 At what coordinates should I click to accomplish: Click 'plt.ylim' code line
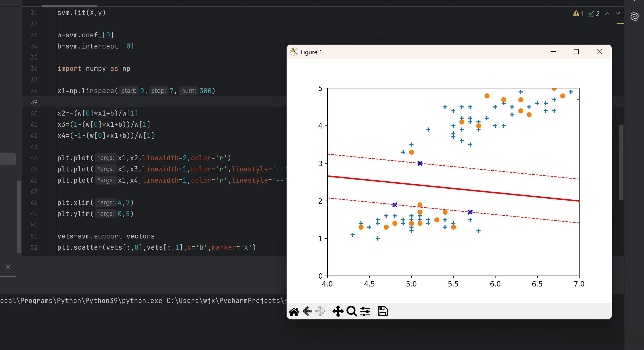[x=95, y=214]
